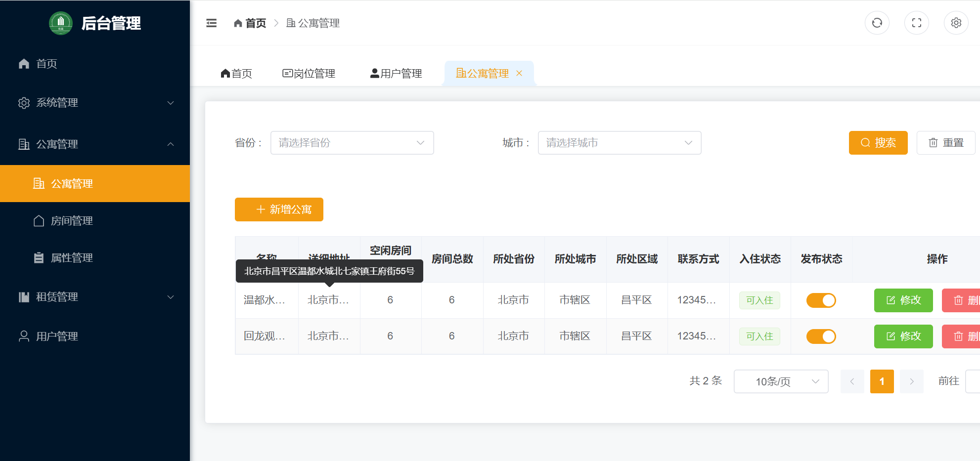The width and height of the screenshot is (980, 461).
Task: Open the 请选择省份 province dropdown
Action: click(x=352, y=143)
